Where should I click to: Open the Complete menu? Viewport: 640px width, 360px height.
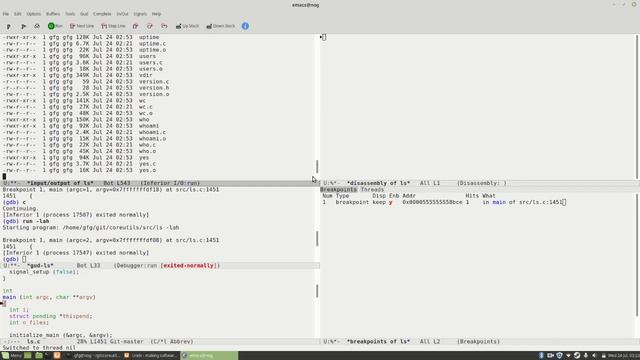[102, 14]
